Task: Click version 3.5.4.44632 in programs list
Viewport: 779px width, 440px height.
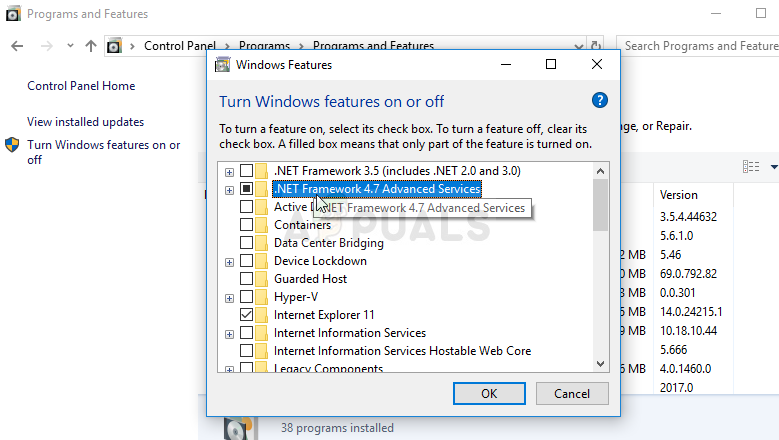Action: coord(688,217)
